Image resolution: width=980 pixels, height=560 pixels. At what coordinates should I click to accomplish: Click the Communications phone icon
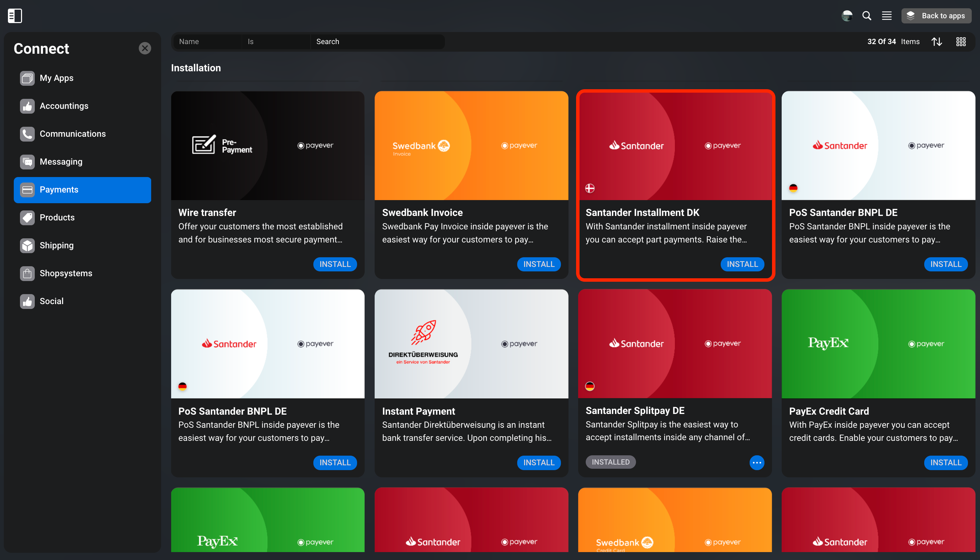tap(27, 134)
